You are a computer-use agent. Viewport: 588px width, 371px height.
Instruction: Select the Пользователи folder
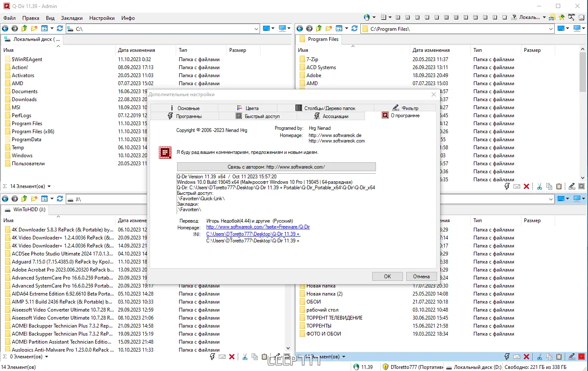28,164
